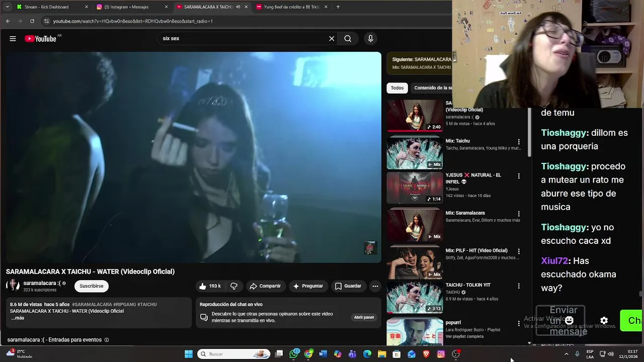Start voice search with the microphone

(370, 39)
